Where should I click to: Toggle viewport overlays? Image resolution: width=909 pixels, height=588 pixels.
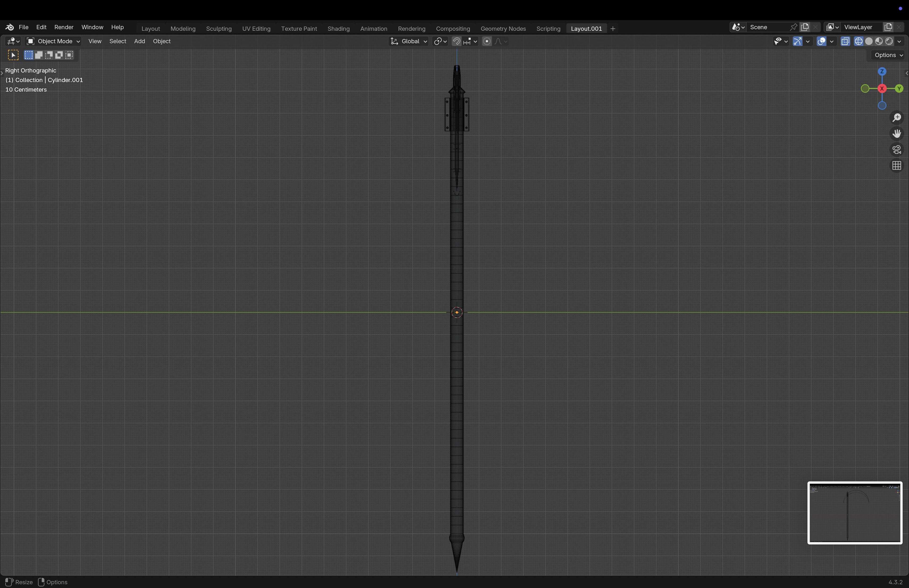821,41
